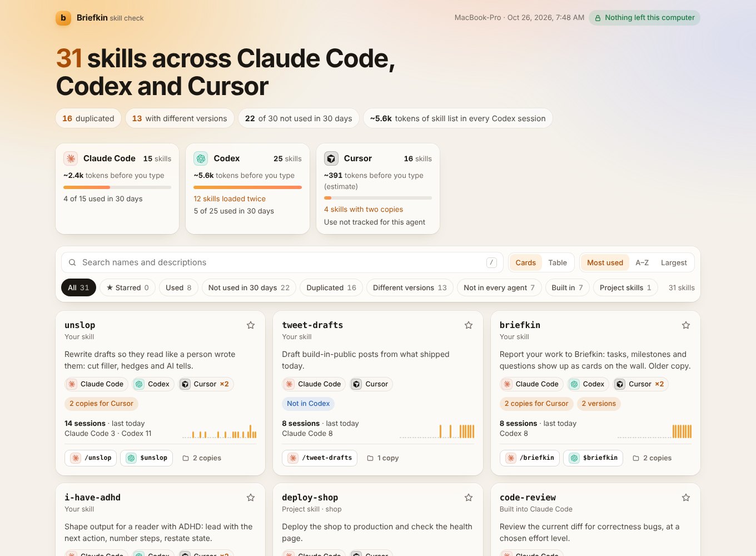
Task: Filter by Used 8
Action: [x=178, y=287]
